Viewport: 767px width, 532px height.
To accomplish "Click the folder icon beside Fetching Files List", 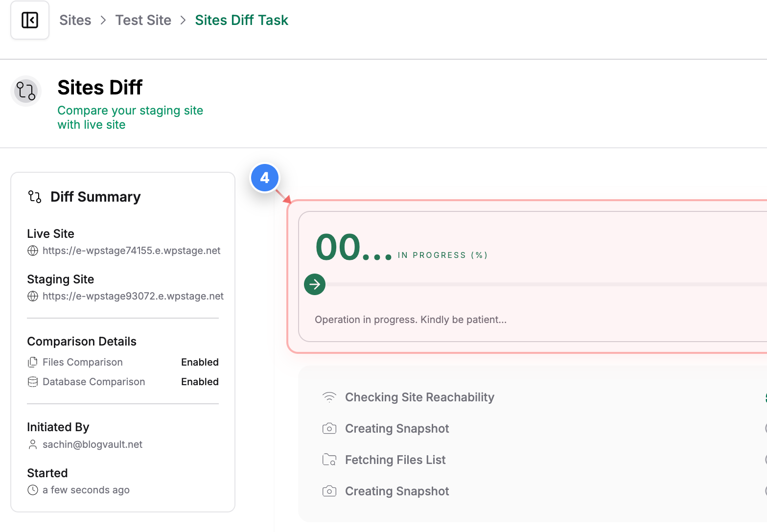I will click(329, 460).
